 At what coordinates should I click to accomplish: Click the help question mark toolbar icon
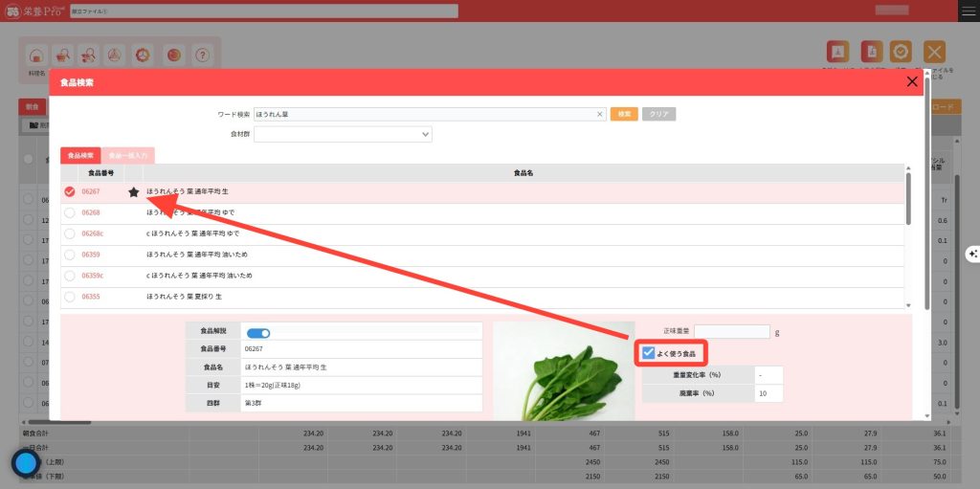(x=201, y=55)
